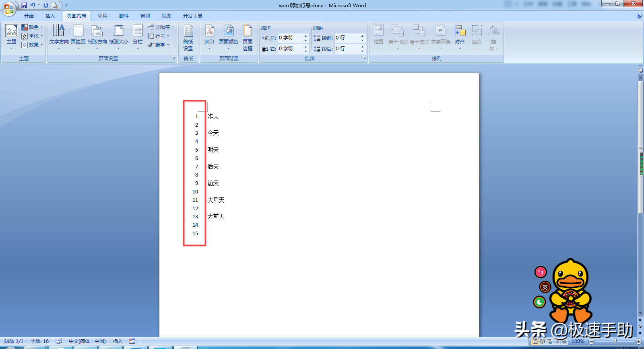The height and width of the screenshot is (349, 644).
Task: Open 对齐 align options
Action: (x=460, y=37)
